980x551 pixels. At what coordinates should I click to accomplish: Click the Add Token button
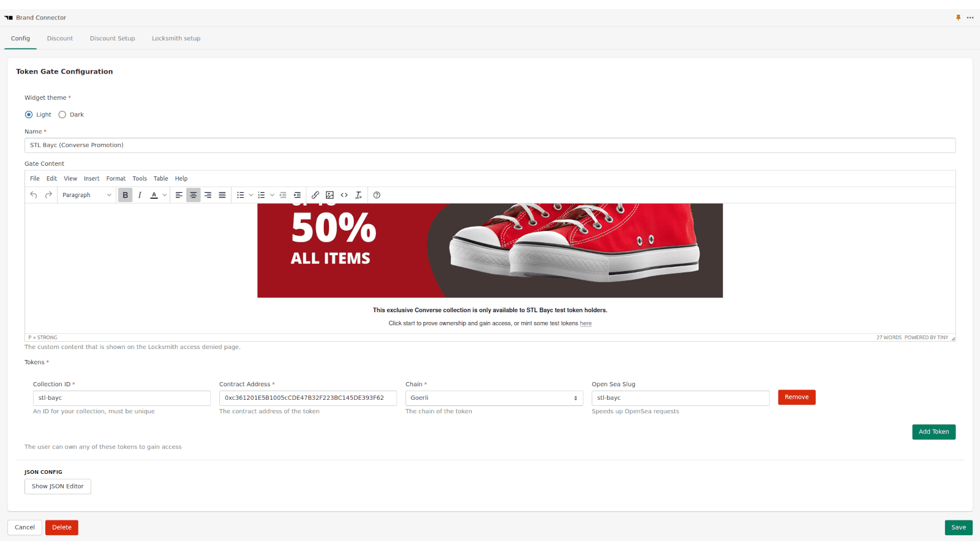[x=933, y=432]
